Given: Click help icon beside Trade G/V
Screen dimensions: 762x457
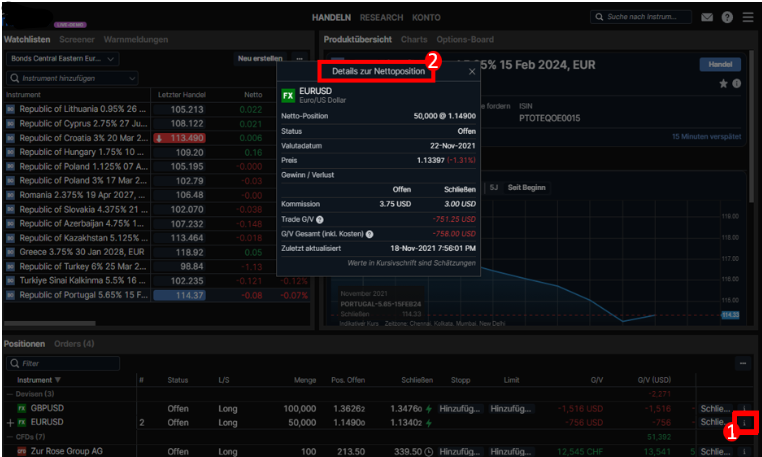Looking at the screenshot, I should (320, 219).
